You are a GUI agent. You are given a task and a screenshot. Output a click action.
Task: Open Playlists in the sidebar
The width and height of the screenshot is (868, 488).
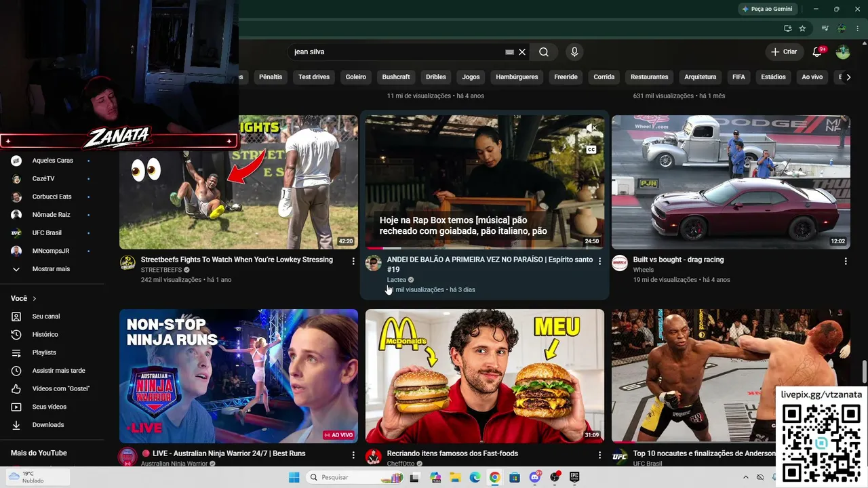coord(44,352)
